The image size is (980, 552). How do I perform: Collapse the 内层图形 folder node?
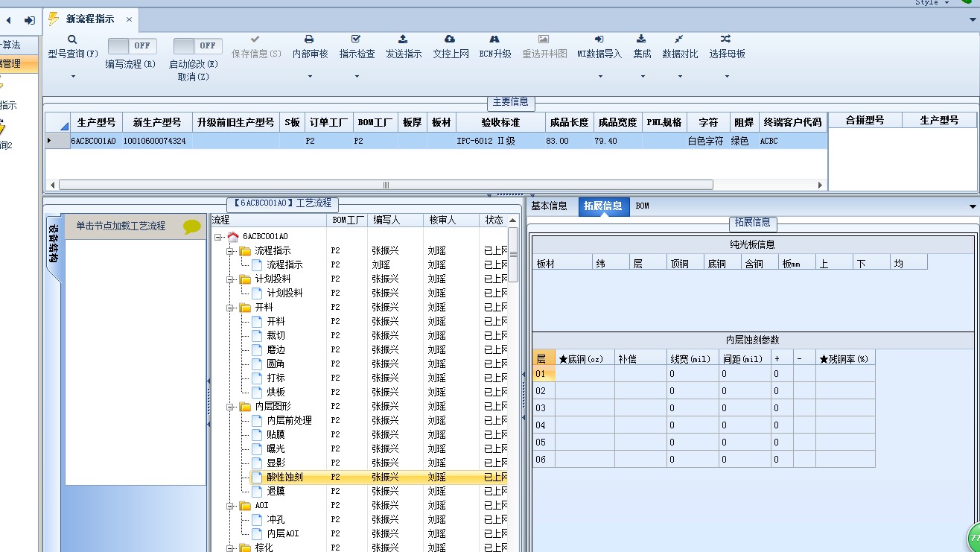tap(231, 407)
